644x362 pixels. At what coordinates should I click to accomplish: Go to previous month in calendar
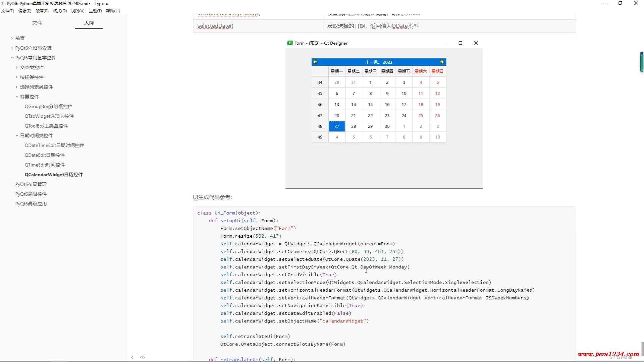[x=315, y=62]
